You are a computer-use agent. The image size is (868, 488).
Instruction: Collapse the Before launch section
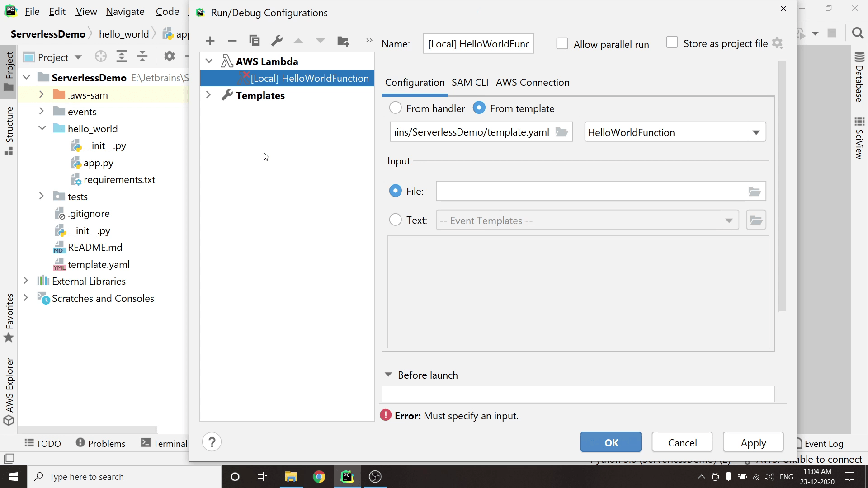pyautogui.click(x=388, y=375)
